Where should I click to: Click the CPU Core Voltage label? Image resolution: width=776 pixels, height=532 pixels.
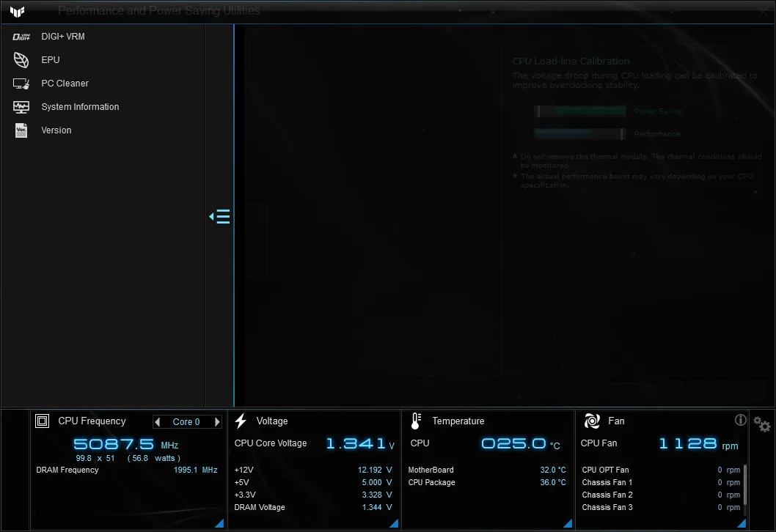pyautogui.click(x=271, y=443)
